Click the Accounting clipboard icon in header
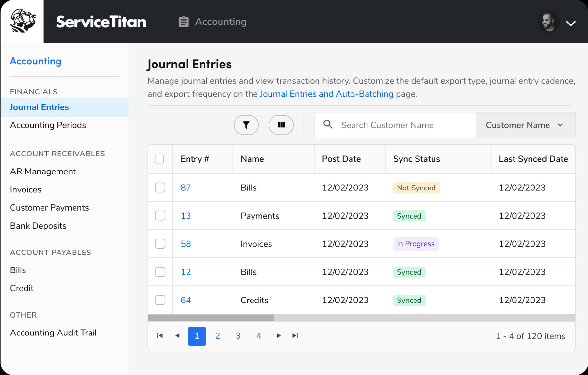Screen dimensions: 588x375 184,22
